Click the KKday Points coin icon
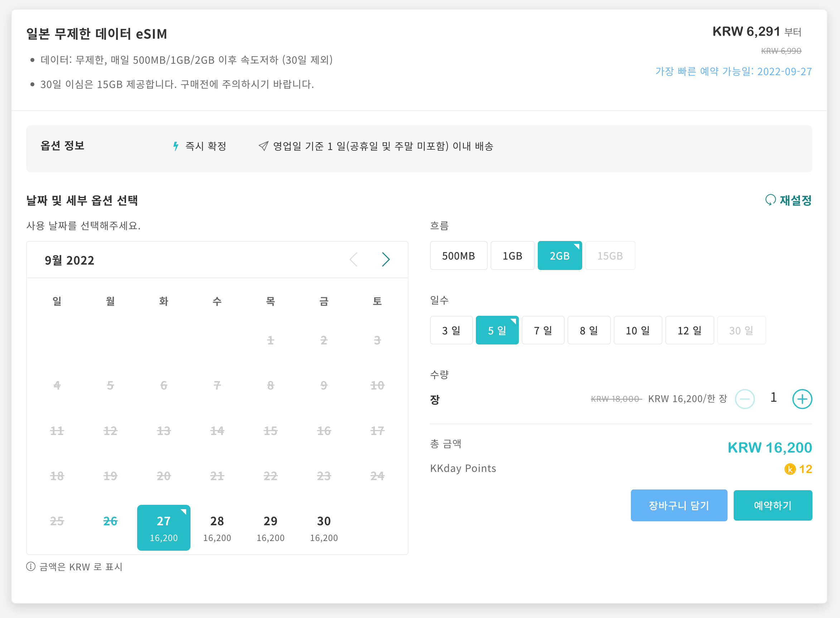The image size is (840, 618). pyautogui.click(x=790, y=469)
